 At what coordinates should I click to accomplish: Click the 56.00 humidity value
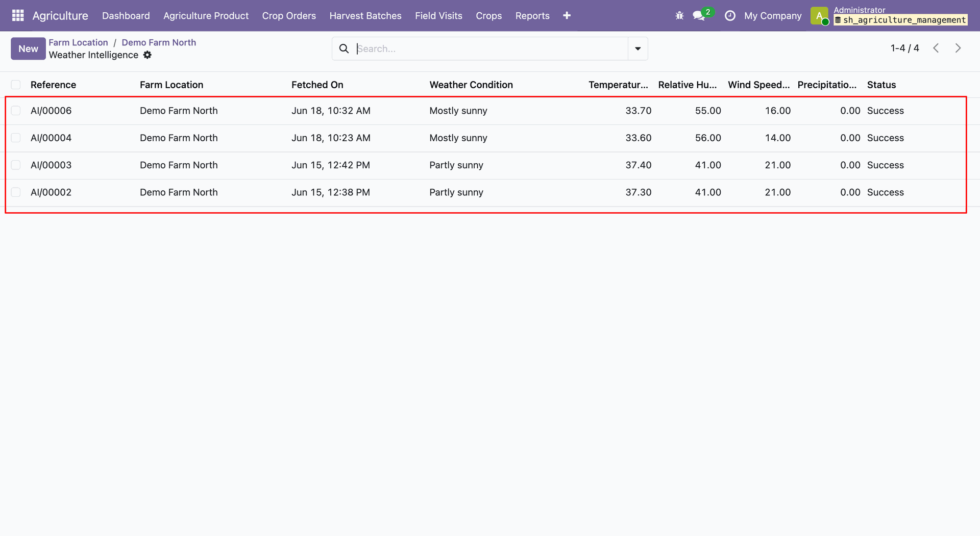[x=708, y=138]
